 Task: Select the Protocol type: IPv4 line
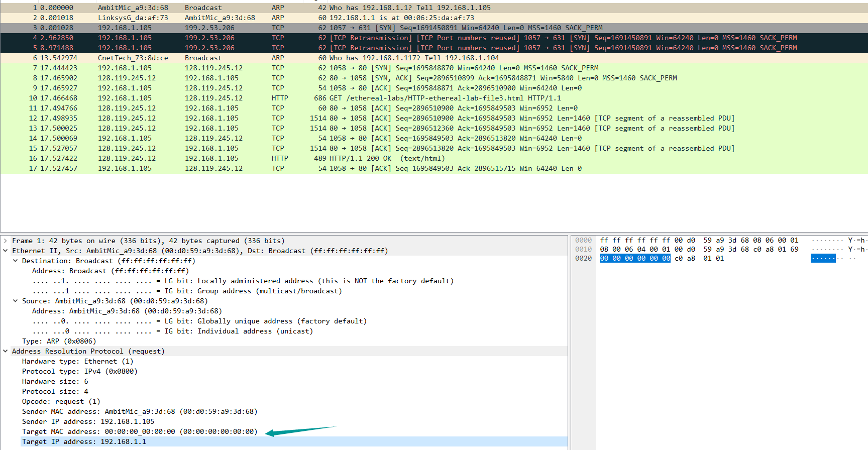(x=80, y=372)
